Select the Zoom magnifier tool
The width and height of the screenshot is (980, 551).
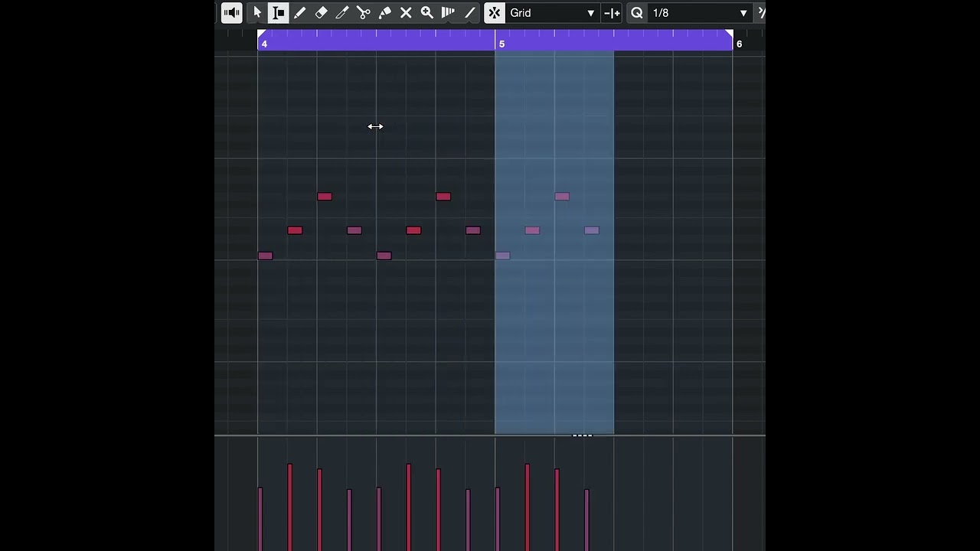(427, 12)
